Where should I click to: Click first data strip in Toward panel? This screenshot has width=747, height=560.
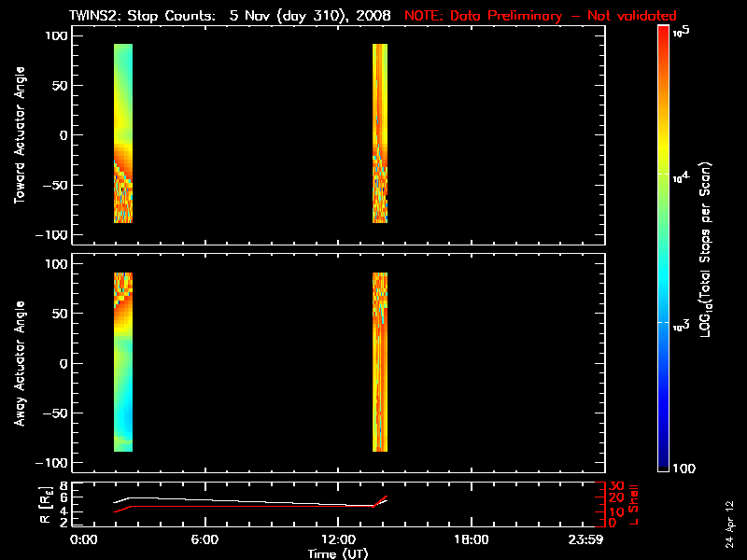[123, 133]
